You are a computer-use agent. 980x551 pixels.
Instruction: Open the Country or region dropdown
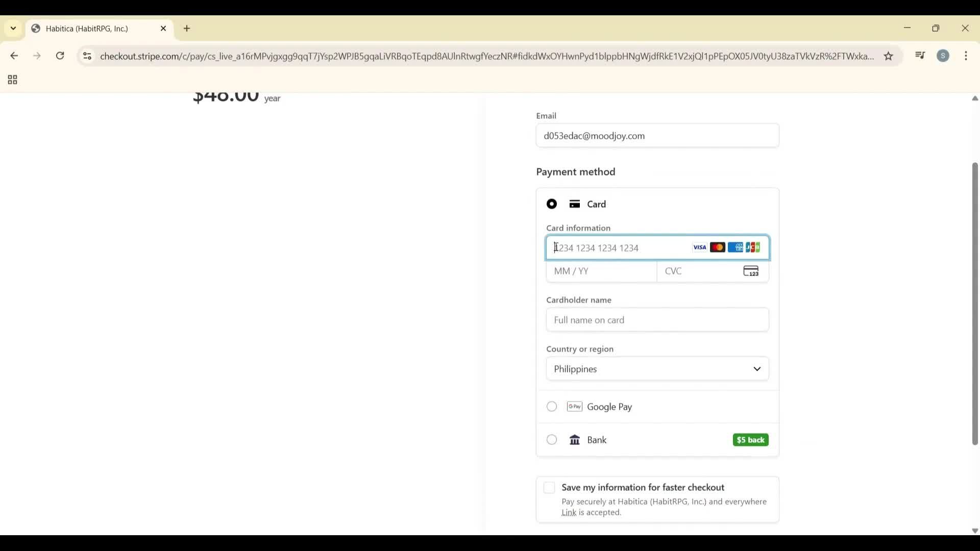pyautogui.click(x=657, y=368)
